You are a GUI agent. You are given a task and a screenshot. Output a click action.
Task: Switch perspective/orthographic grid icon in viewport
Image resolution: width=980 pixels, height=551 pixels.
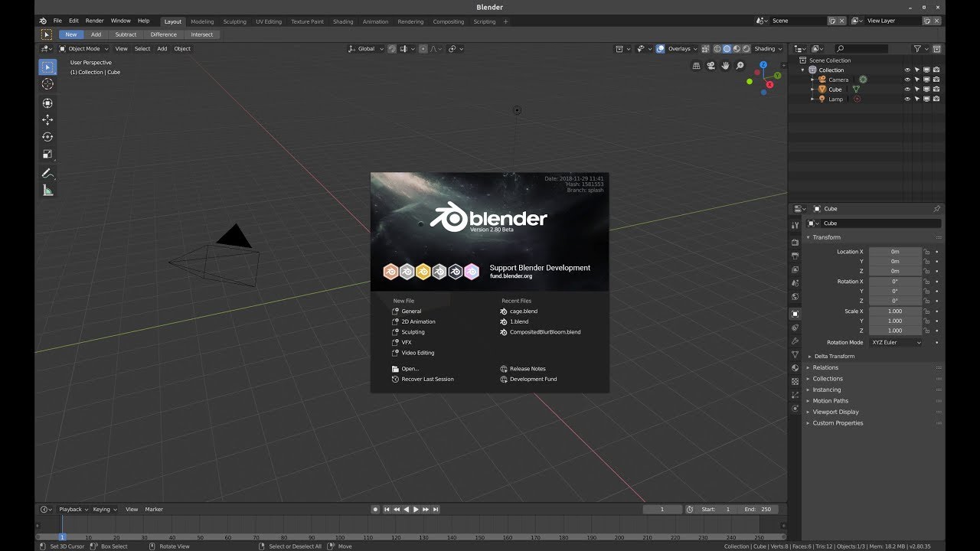pyautogui.click(x=696, y=66)
